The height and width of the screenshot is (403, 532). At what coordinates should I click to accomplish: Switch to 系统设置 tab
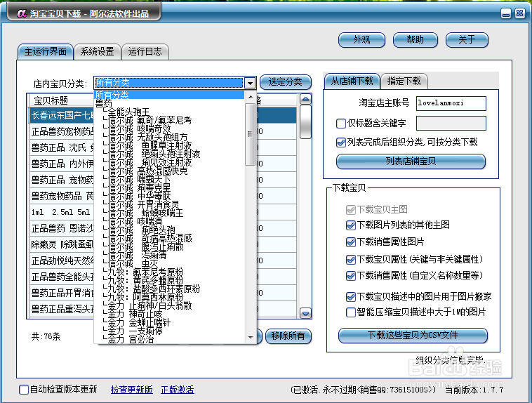[x=98, y=52]
